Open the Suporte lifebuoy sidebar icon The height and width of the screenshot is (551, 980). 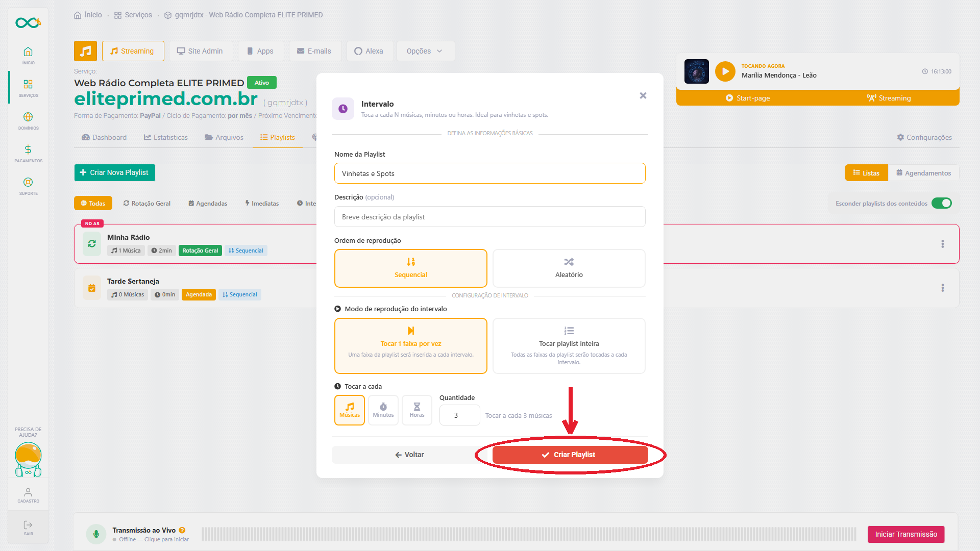[28, 186]
